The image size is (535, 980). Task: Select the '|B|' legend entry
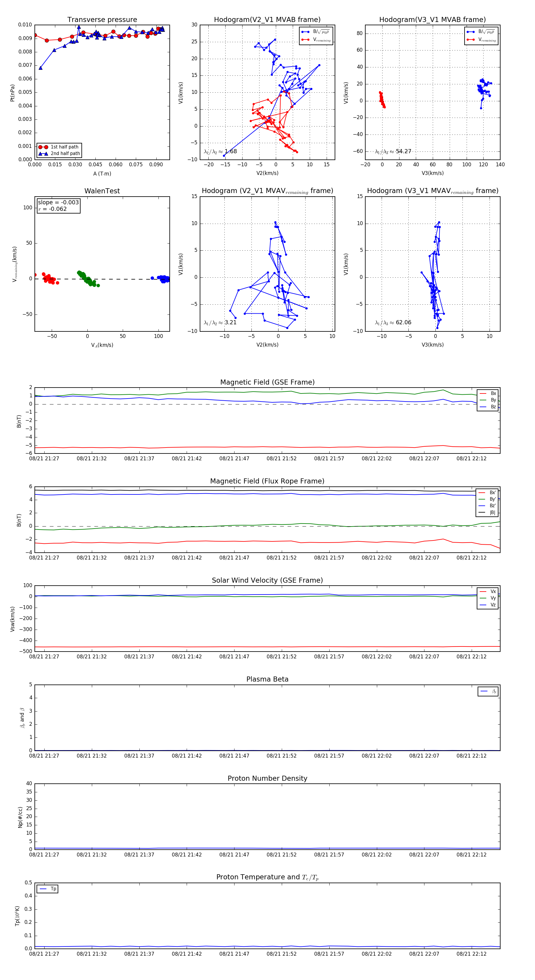pos(487,513)
